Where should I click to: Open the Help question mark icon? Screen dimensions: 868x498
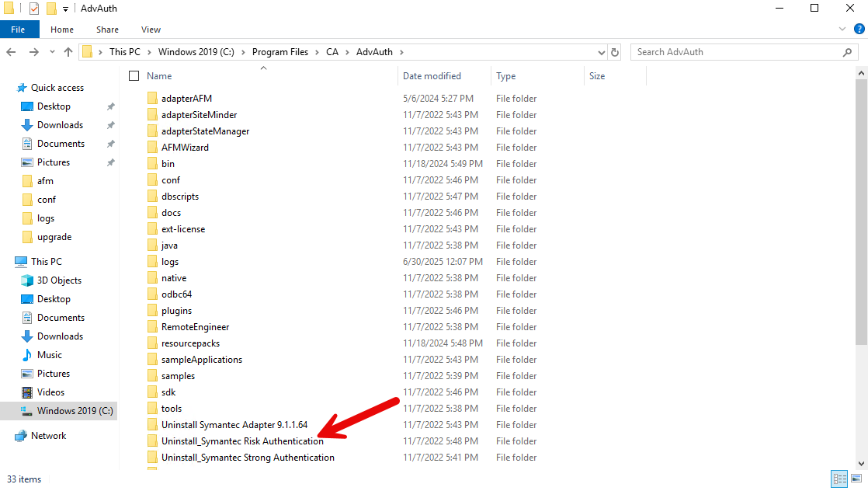click(859, 29)
